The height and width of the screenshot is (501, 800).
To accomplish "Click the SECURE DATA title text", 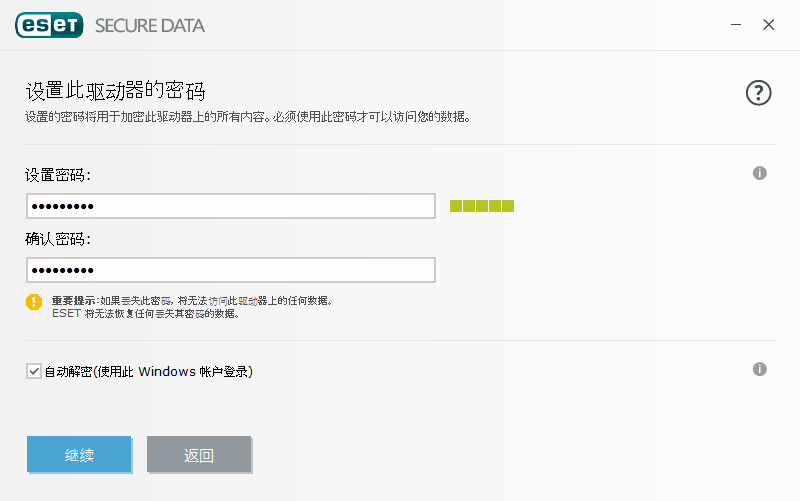I will click(x=149, y=26).
